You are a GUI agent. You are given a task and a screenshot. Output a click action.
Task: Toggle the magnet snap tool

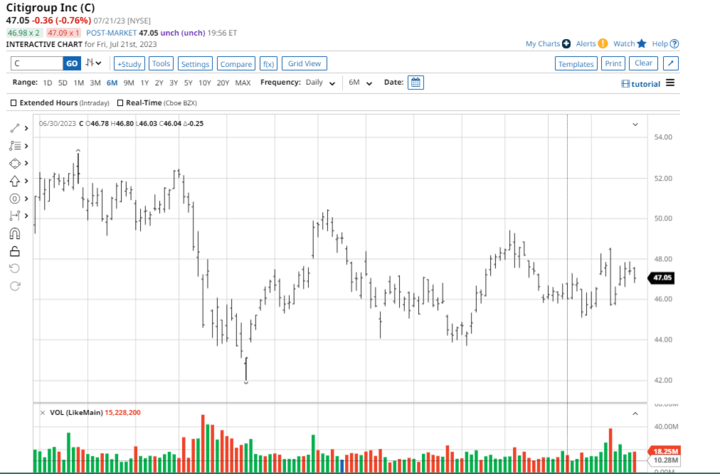coord(15,234)
